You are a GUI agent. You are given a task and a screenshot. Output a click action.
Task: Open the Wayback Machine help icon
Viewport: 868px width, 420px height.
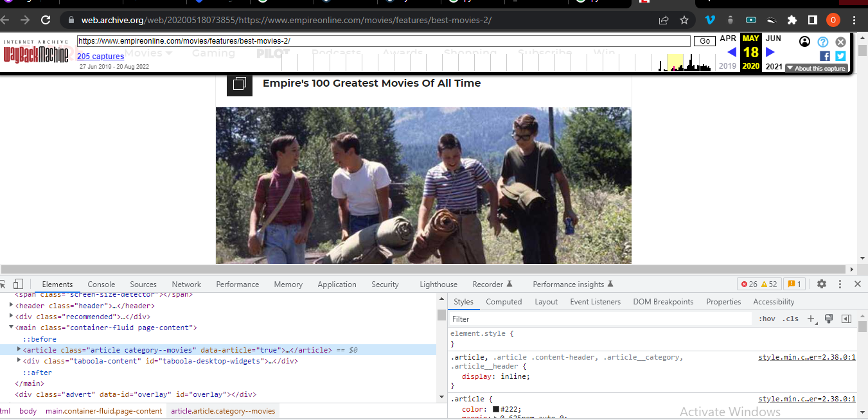coord(823,42)
